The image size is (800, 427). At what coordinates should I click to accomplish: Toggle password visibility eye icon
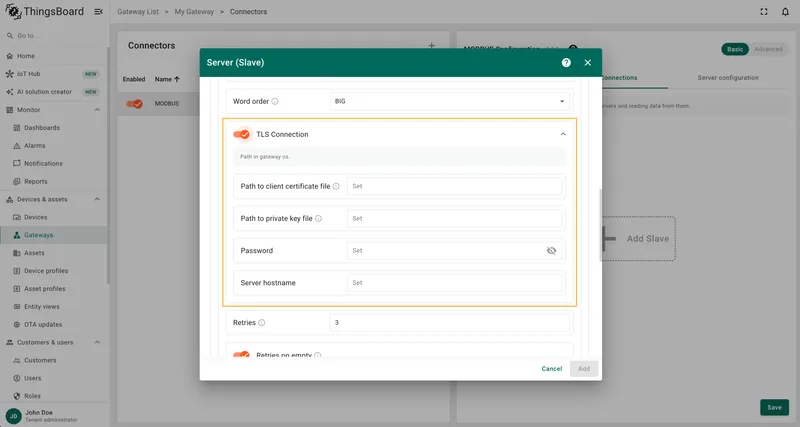(552, 250)
